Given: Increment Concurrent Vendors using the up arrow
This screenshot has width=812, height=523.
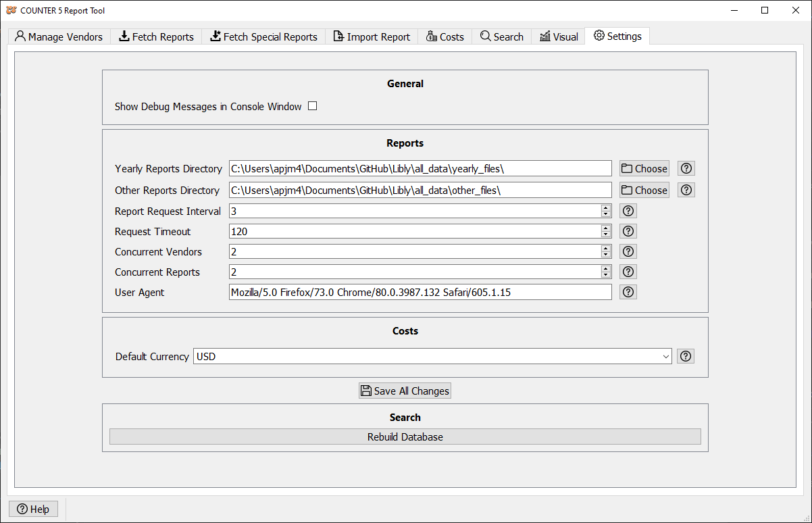Looking at the screenshot, I should (x=605, y=248).
